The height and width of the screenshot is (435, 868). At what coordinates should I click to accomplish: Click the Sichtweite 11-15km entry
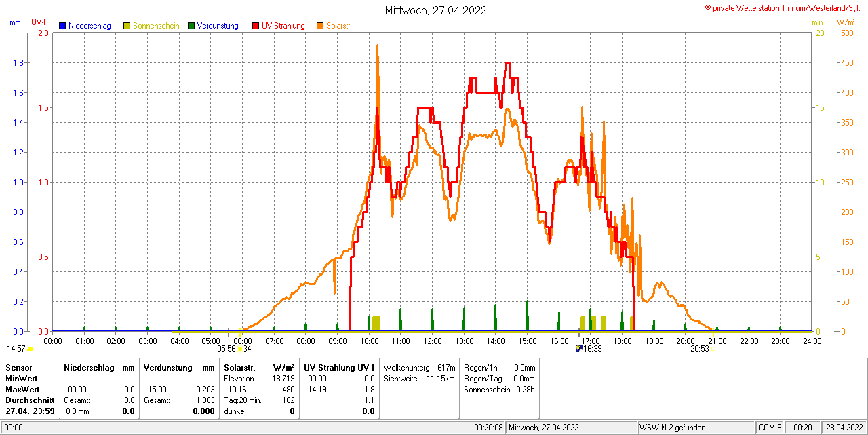point(419,379)
